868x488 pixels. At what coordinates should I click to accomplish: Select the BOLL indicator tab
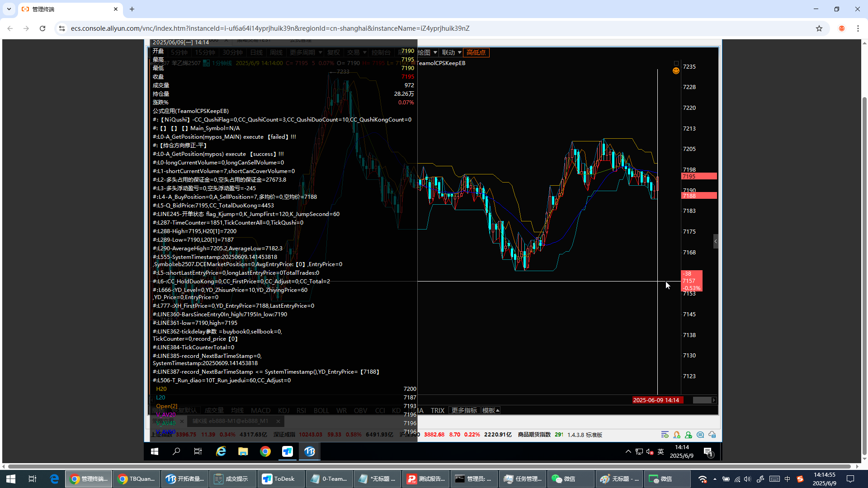point(321,410)
